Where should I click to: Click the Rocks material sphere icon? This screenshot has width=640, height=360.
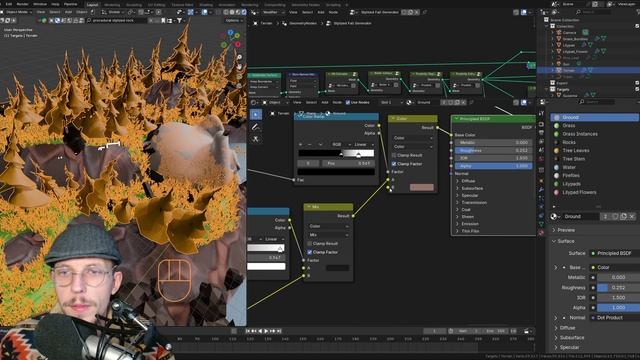556,142
